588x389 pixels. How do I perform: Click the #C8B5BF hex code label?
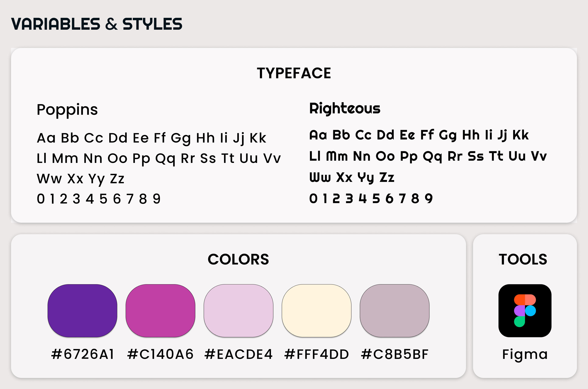395,354
